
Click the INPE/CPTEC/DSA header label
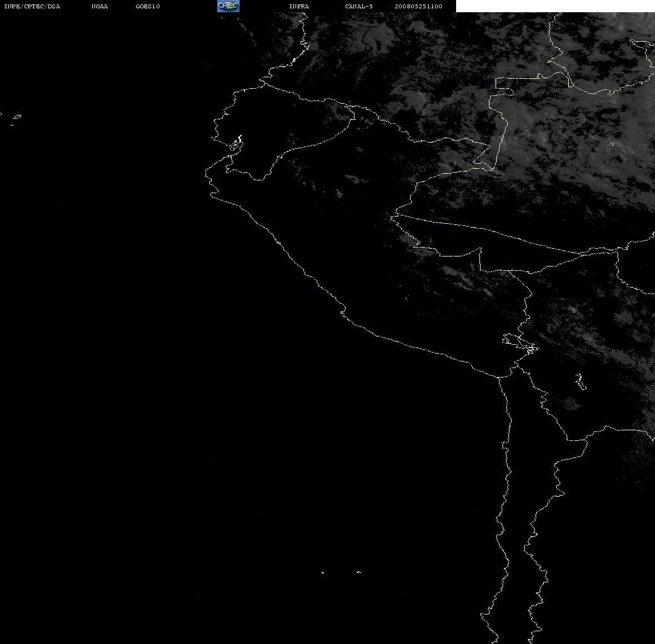coord(32,6)
